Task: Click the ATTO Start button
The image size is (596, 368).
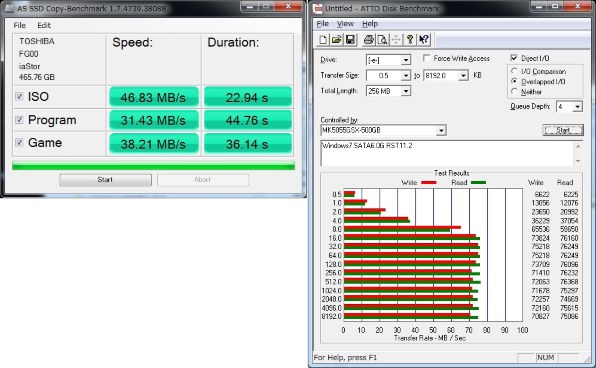Action: click(563, 130)
